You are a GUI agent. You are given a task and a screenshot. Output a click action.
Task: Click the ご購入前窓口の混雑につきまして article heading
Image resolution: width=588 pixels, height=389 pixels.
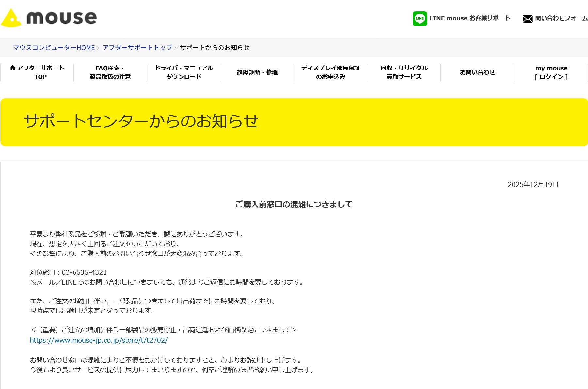(x=294, y=204)
